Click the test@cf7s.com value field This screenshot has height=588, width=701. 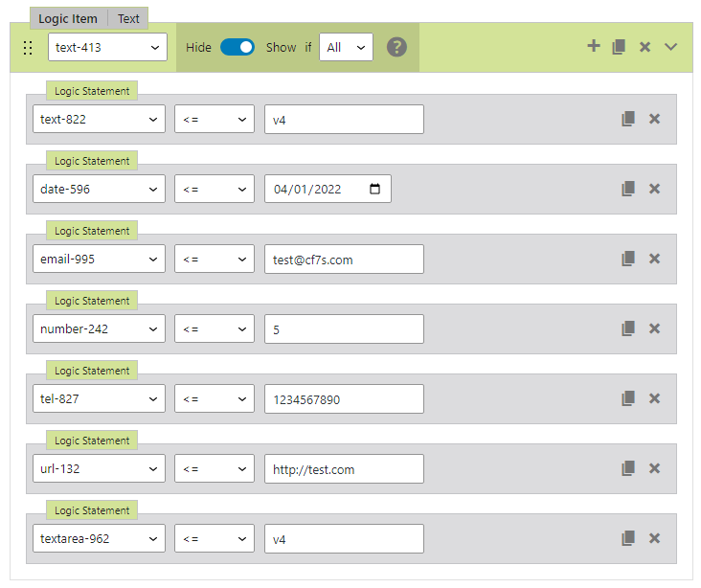point(344,259)
